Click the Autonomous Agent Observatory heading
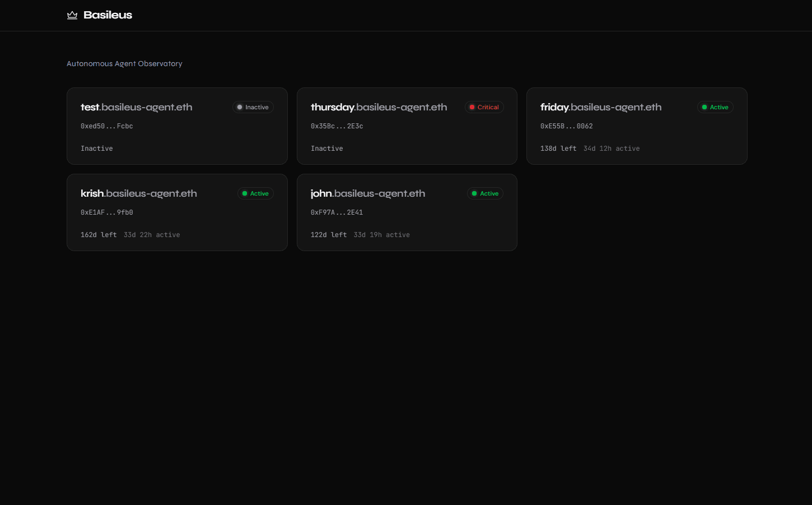The width and height of the screenshot is (812, 505). 124,64
